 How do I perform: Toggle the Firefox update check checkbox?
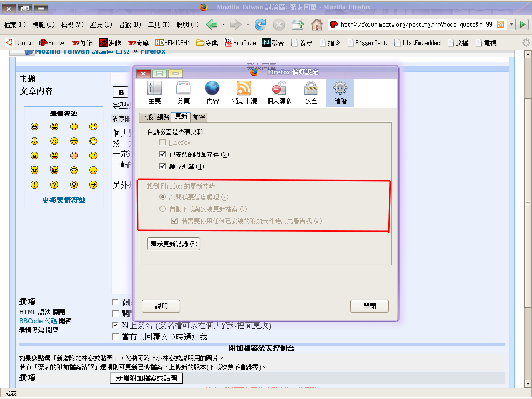click(163, 142)
